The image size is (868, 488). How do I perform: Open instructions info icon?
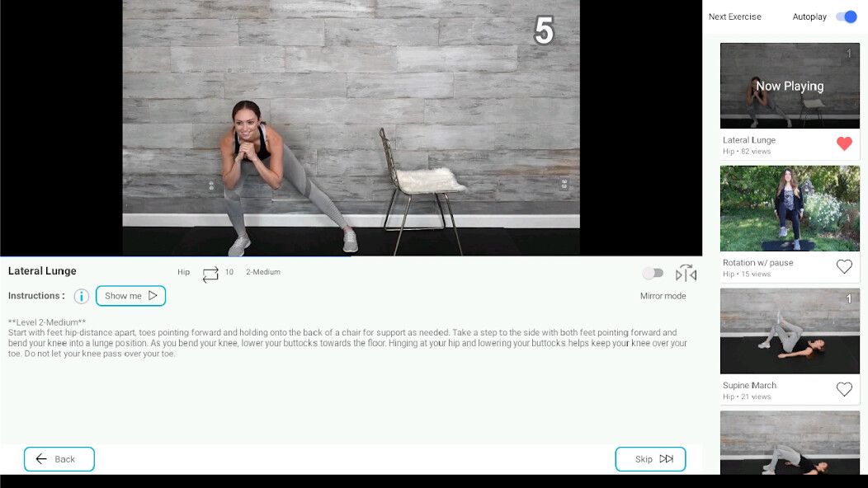point(82,296)
